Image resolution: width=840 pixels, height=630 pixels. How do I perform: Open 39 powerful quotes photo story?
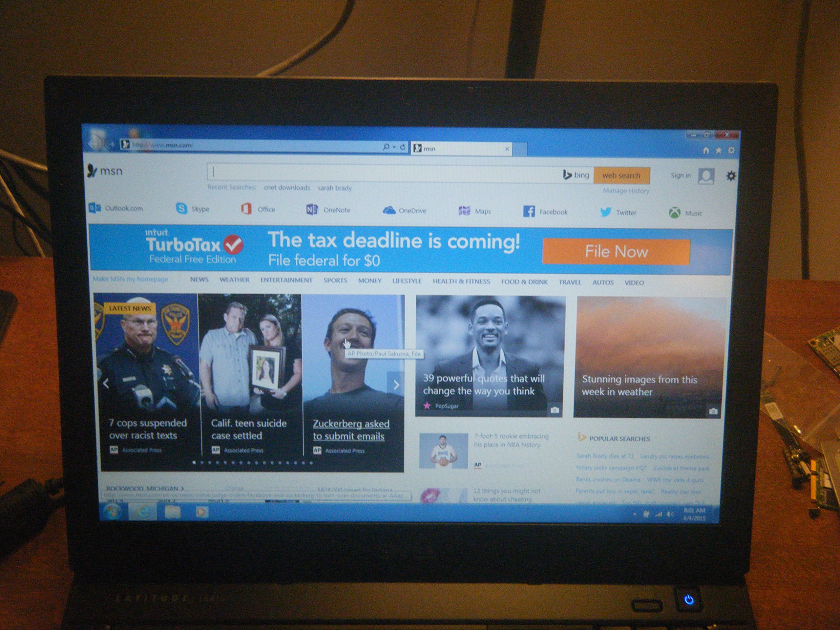point(490,356)
